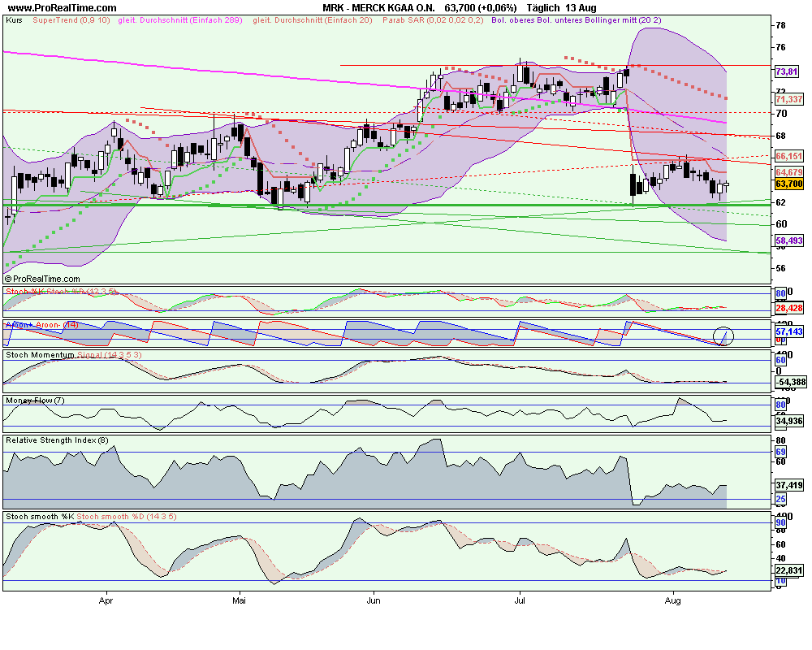812x650 pixels.
Task: Select the Stoch smooth %K %D (14 3 5) label
Action: 91,517
